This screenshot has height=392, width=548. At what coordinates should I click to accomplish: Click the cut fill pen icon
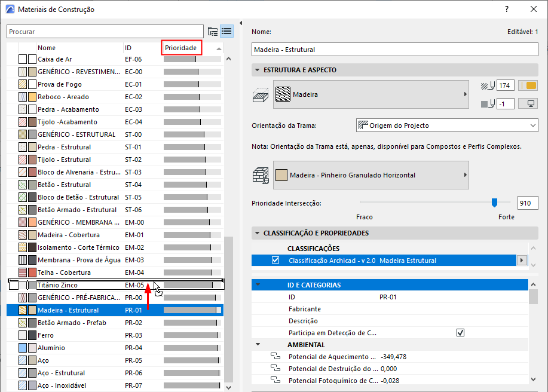[x=488, y=85]
